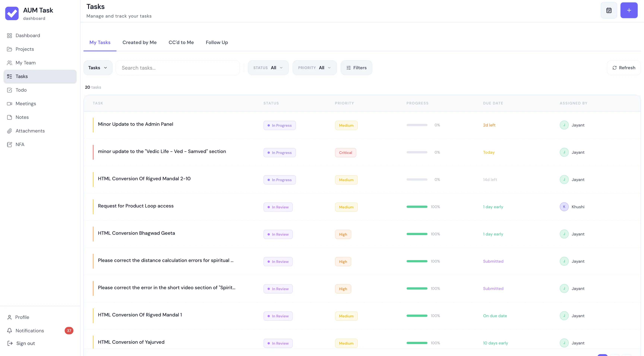Click progress bar of HTML Conversion Bhagwad Geeta
Image resolution: width=644 pixels, height=356 pixels.
(417, 234)
